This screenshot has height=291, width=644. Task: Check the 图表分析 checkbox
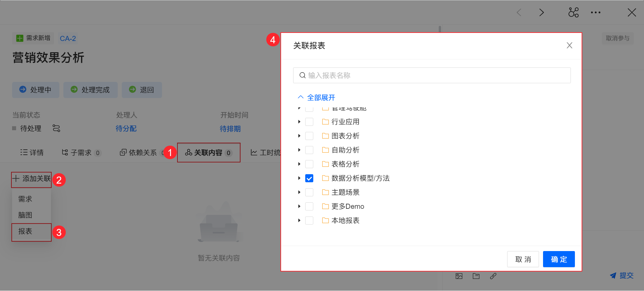click(309, 136)
